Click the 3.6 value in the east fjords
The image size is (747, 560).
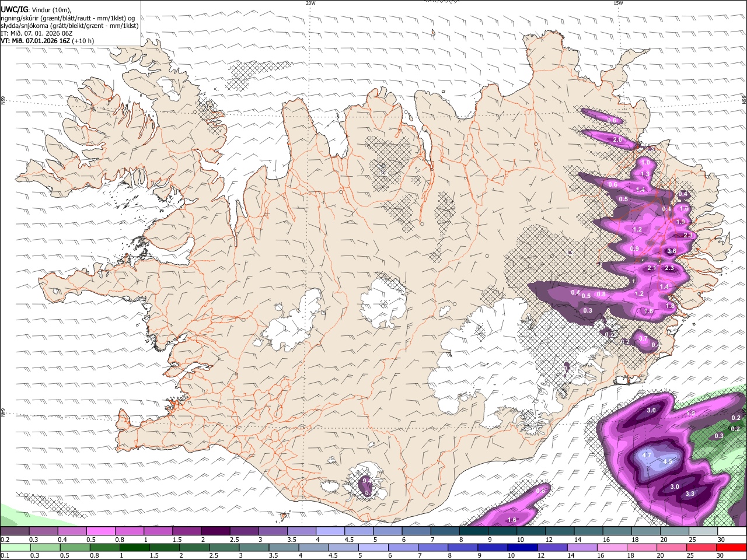tap(671, 251)
